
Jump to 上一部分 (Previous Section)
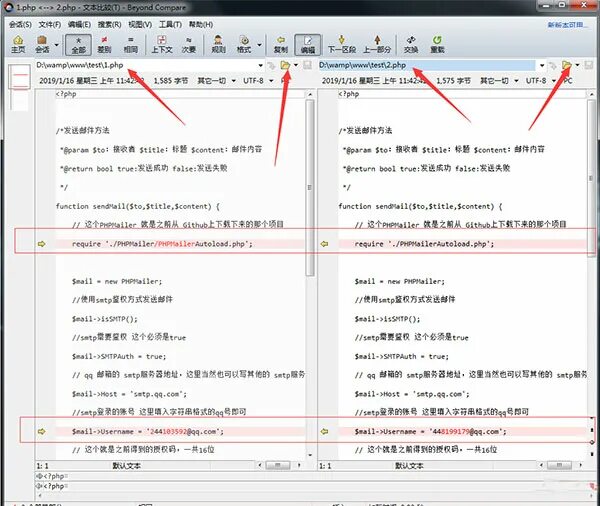(377, 44)
